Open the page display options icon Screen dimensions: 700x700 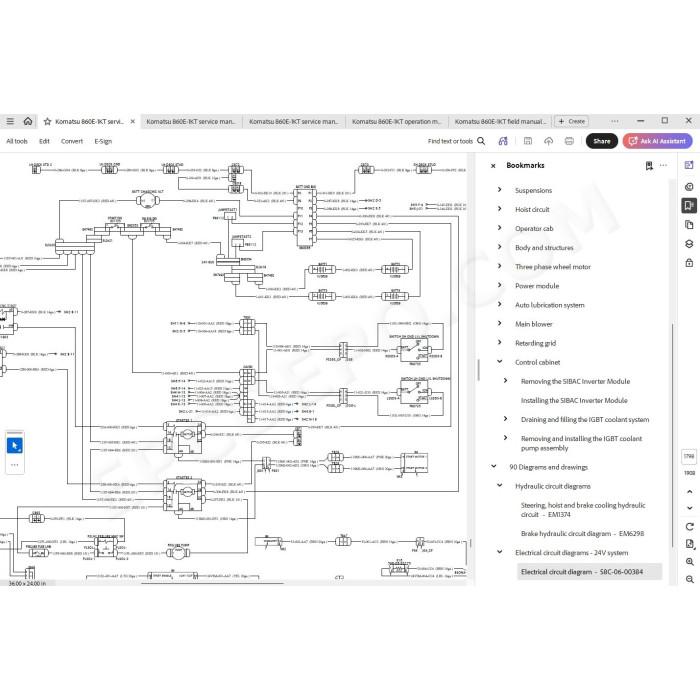point(690,544)
